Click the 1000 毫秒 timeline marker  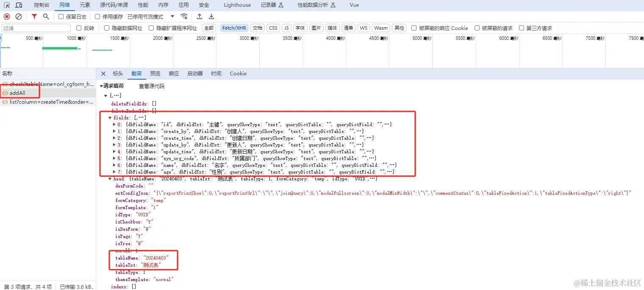pos(76,38)
